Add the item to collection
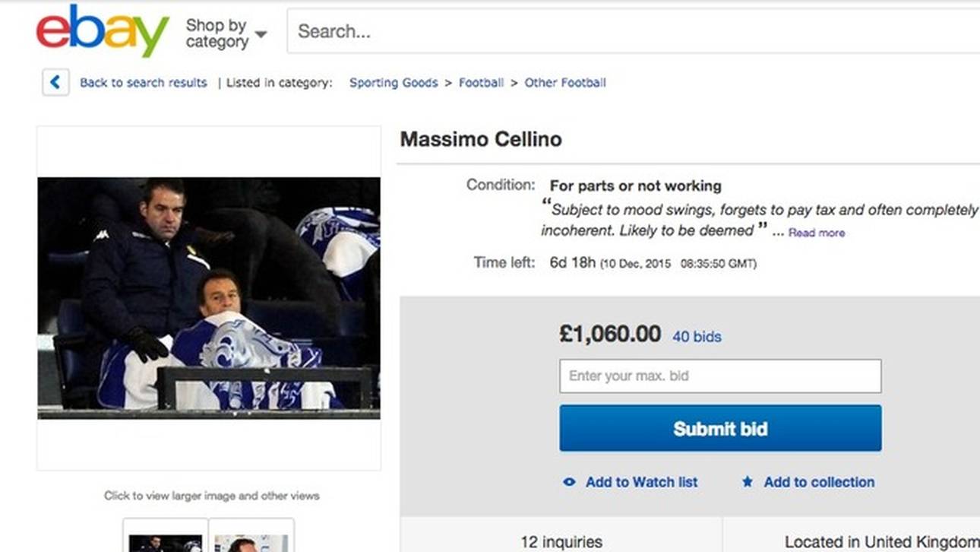 (818, 482)
